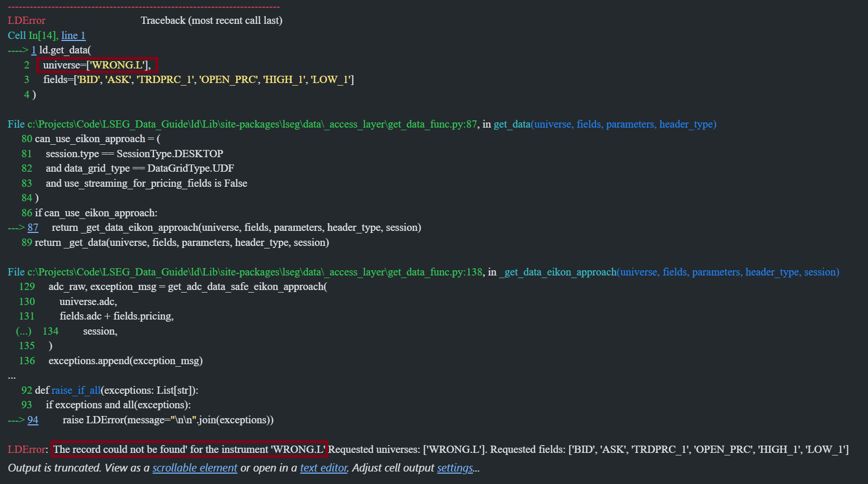The height and width of the screenshot is (484, 868).
Task: Click line number link 1 at ld.get_data
Action: [34, 50]
